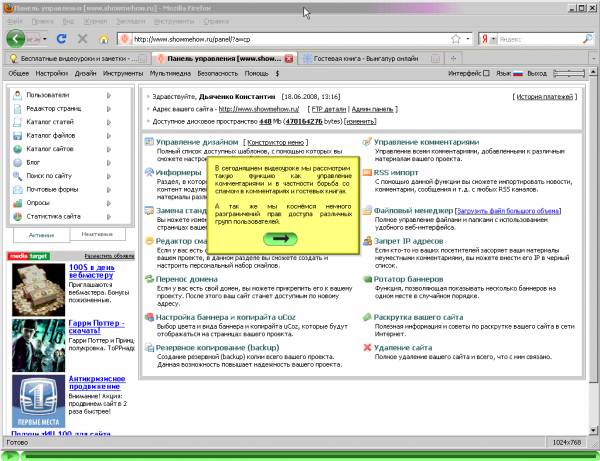Click the Yandex search input field
Screen dimensions: 600x461
[x=540, y=39]
